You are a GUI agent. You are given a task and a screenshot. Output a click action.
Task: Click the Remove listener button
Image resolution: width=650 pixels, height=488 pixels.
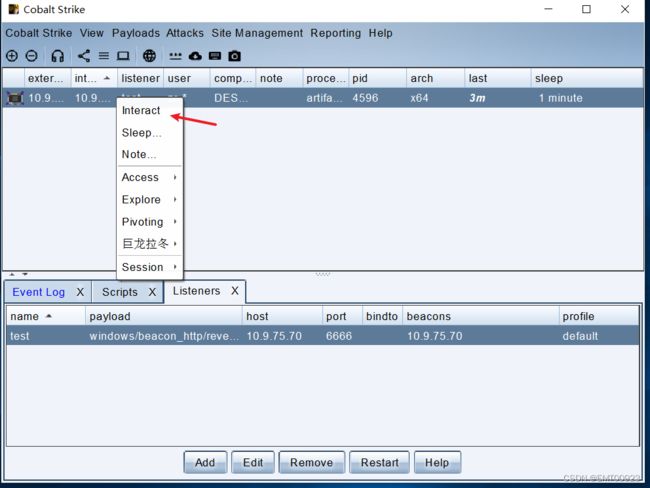pos(311,462)
